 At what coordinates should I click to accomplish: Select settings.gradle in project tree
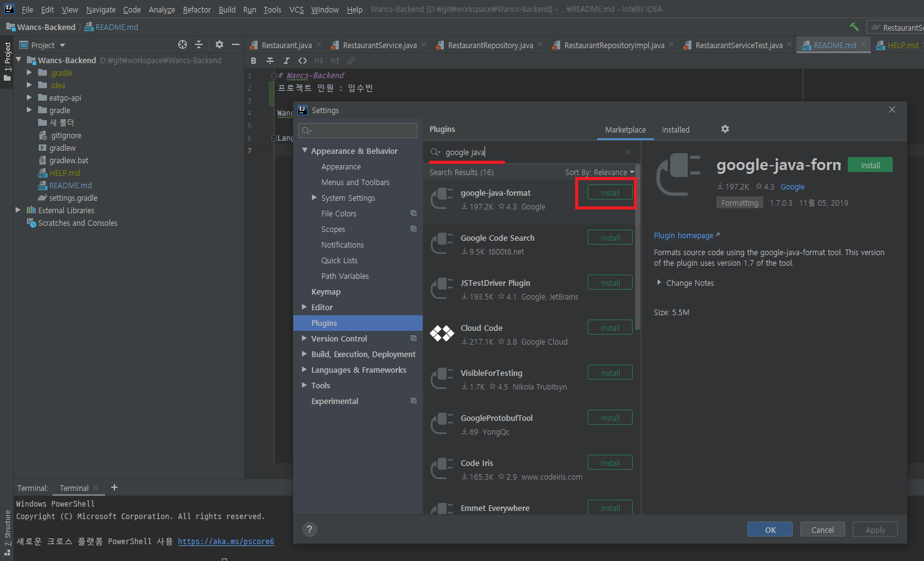point(73,198)
